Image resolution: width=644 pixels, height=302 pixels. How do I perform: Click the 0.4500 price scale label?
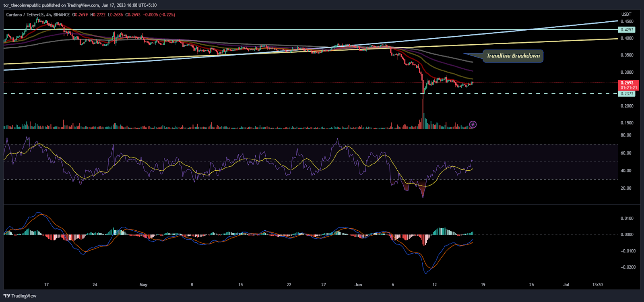coord(627,21)
